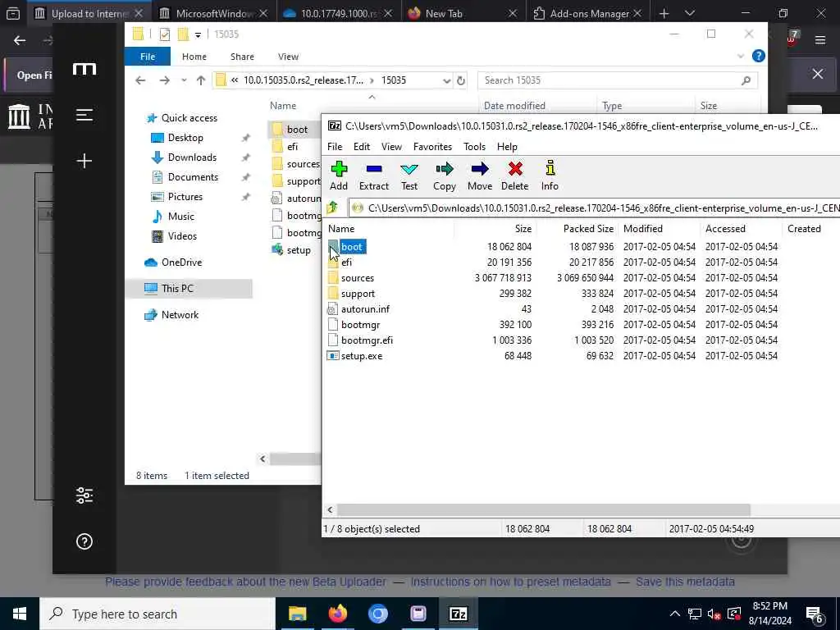
Task: Switch to the Add-ons Manager tab
Action: coord(587,13)
